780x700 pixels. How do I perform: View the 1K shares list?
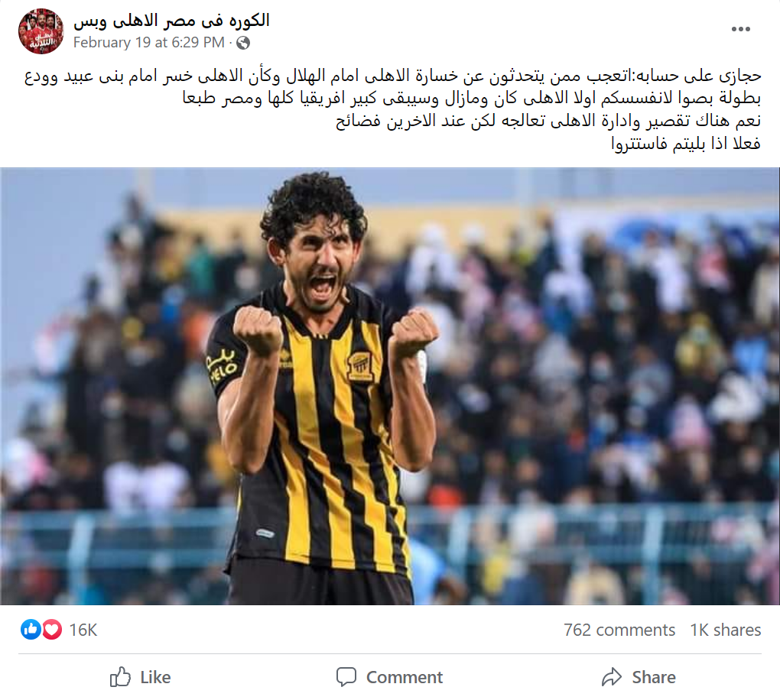(725, 630)
